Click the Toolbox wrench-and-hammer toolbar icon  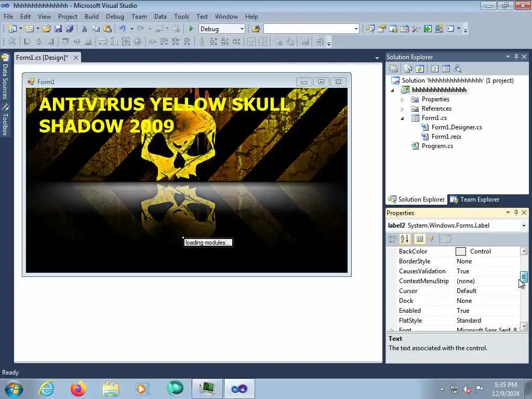[416, 29]
